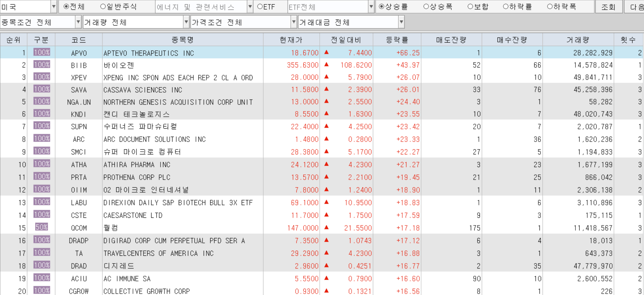Click the DRADP code cell
This screenshot has width=644, height=295.
pyautogui.click(x=79, y=241)
